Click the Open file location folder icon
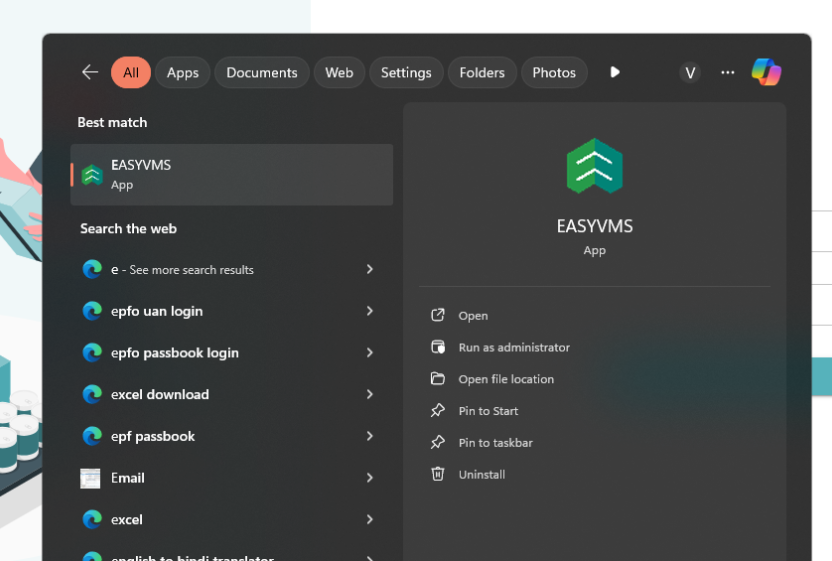This screenshot has width=832, height=561. [x=438, y=378]
